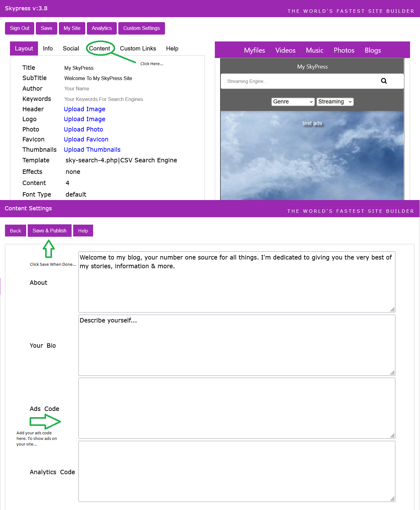Viewport: 420px width, 510px height.
Task: Click the Ads Code textarea resize handle
Action: 392,436
